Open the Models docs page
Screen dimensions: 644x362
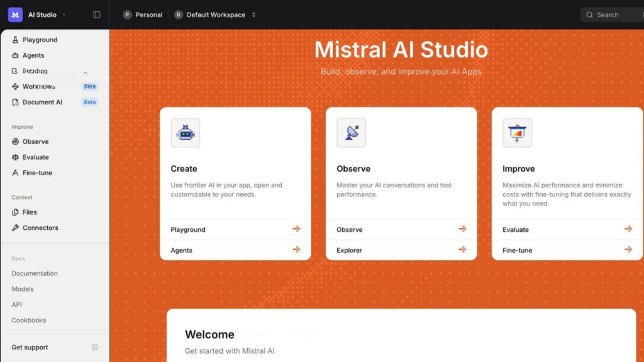tap(23, 289)
